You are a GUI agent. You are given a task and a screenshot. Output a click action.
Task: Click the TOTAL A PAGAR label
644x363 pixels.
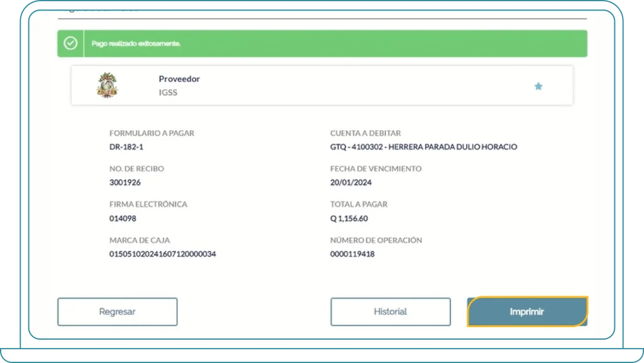click(358, 204)
